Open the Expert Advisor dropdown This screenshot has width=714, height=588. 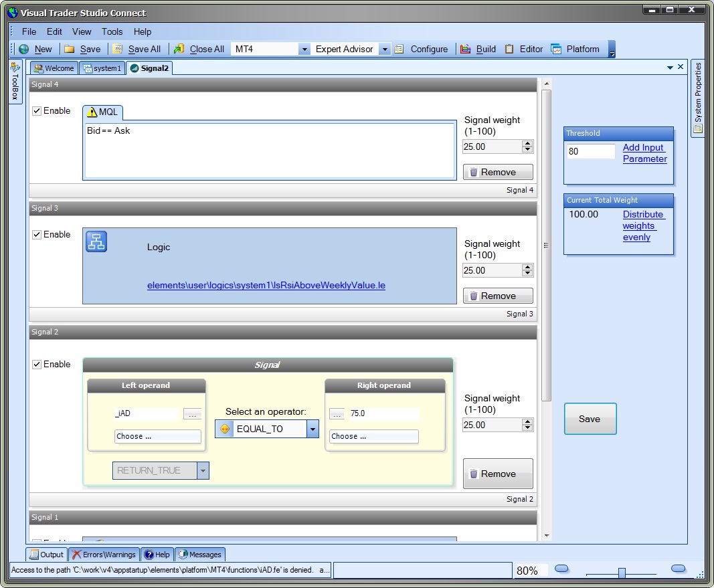coord(385,49)
